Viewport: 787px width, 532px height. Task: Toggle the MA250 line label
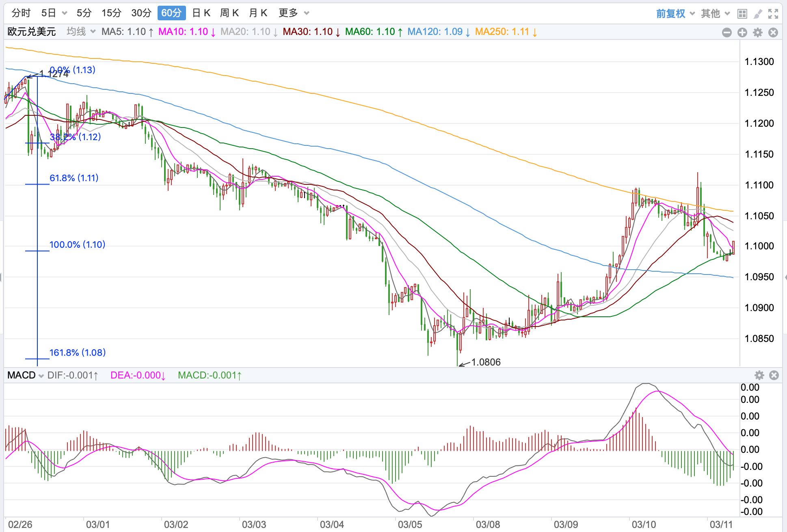click(x=506, y=32)
